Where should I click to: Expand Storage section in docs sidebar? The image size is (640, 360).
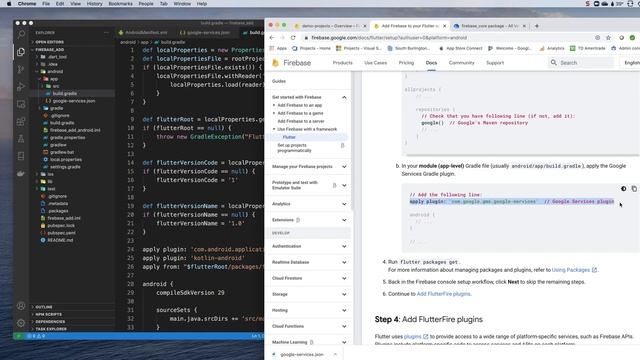(344, 294)
